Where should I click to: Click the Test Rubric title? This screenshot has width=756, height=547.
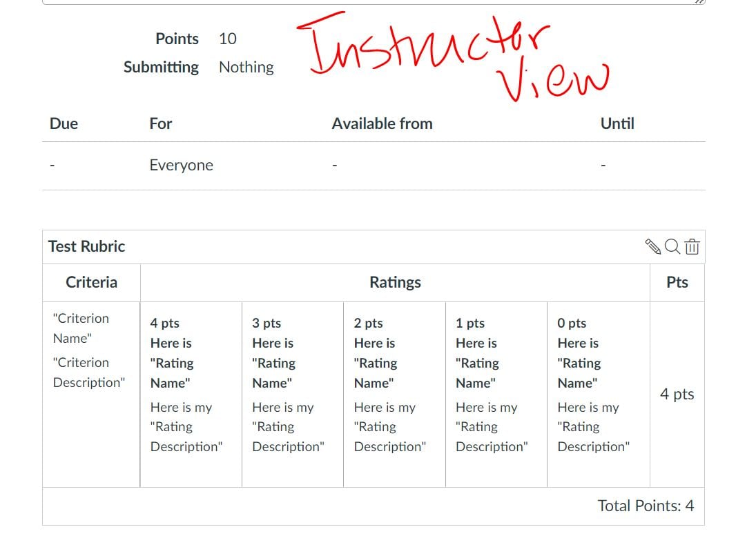coord(86,246)
